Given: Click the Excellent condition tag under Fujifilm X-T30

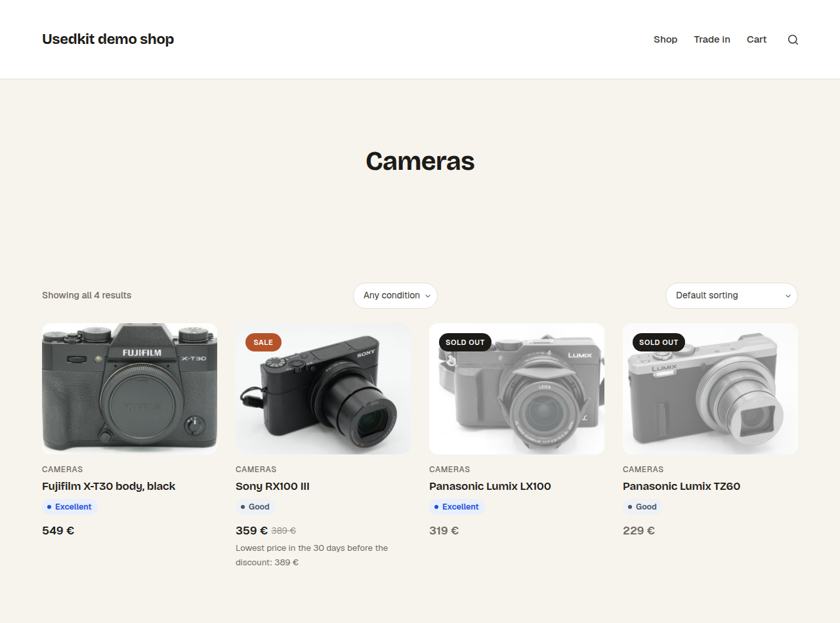Looking at the screenshot, I should coord(70,507).
